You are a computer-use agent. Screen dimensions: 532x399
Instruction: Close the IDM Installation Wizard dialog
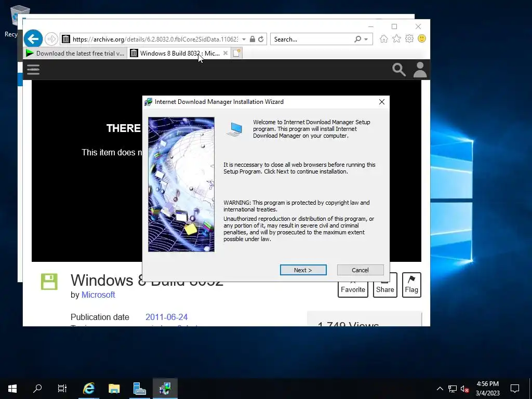pos(382,102)
